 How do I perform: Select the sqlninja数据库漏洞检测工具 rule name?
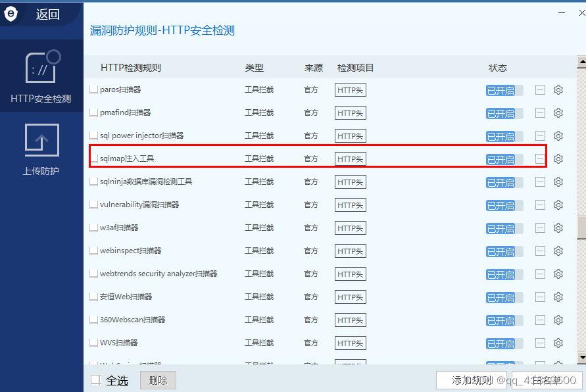point(146,182)
